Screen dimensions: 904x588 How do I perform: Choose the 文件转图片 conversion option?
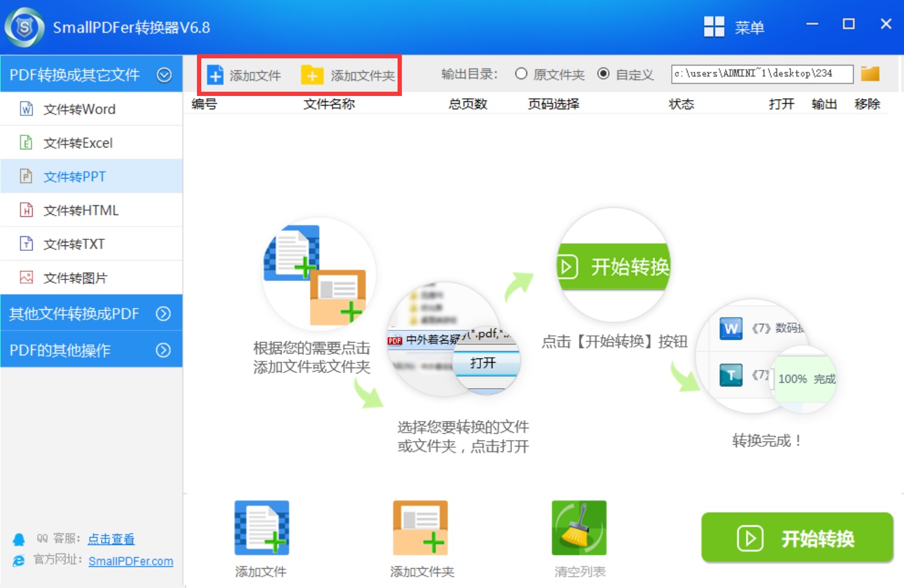(x=91, y=278)
